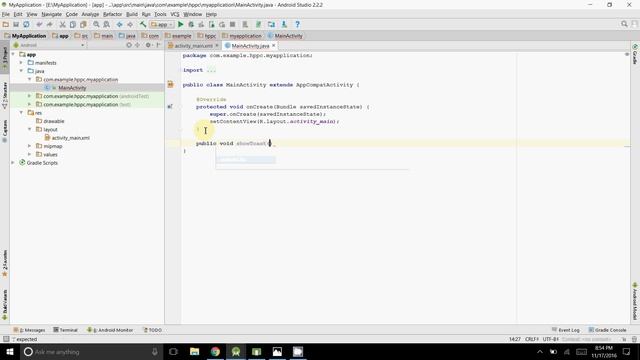Collapse the res folder

pos(21,113)
